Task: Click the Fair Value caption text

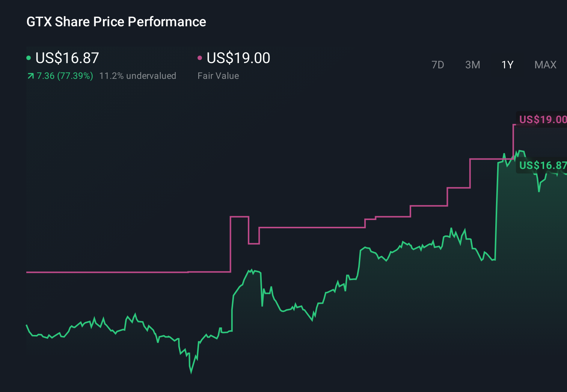Action: pos(218,75)
